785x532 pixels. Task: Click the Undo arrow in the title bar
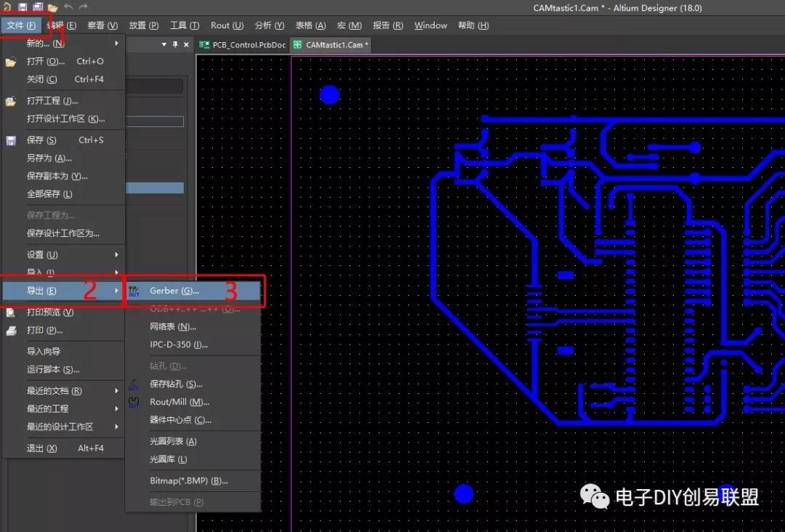click(x=68, y=7)
